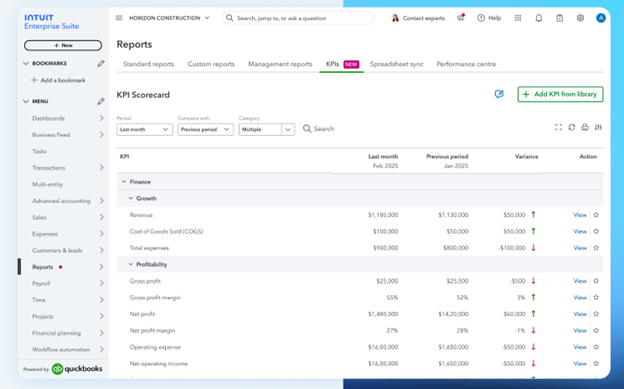Click the hamburger menu icon
The width and height of the screenshot is (624, 389).
pos(119,18)
